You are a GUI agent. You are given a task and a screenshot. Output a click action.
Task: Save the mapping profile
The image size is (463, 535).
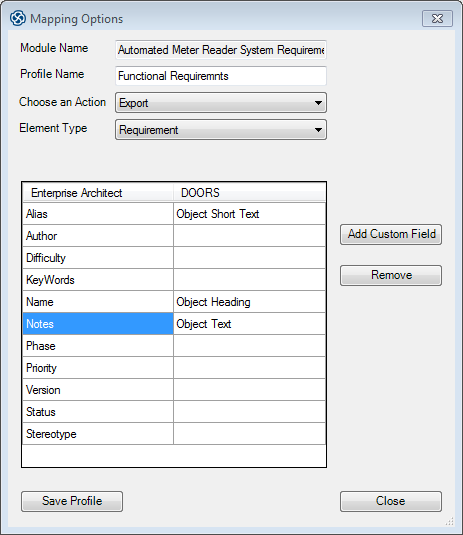tap(72, 501)
